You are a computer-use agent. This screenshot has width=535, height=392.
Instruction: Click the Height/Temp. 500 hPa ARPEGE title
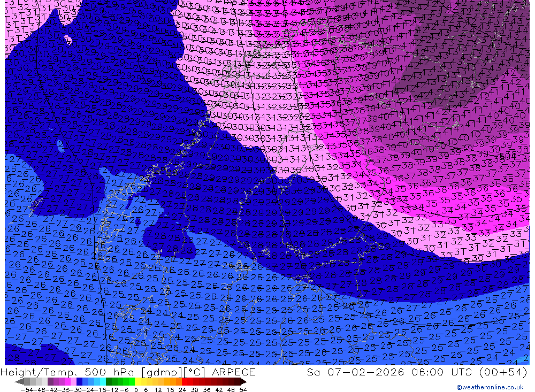pos(128,372)
